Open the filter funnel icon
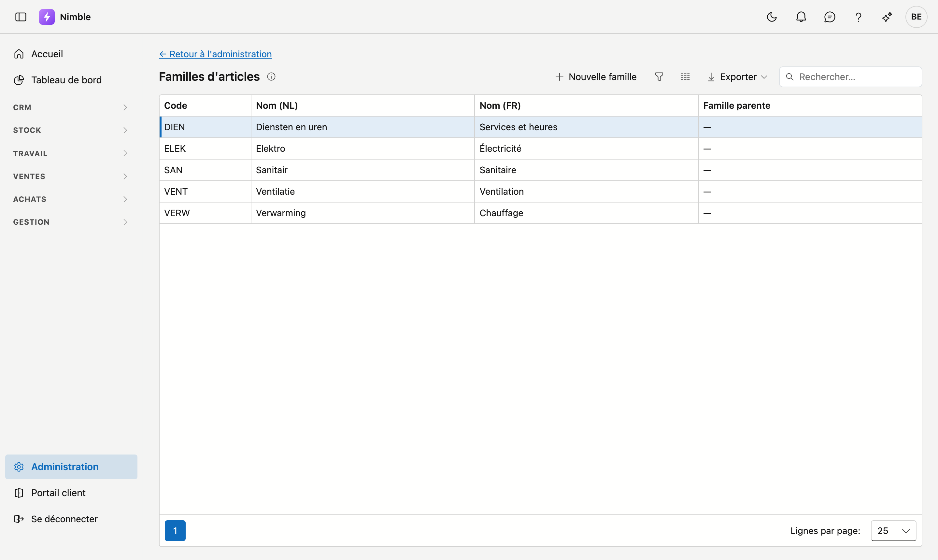 pyautogui.click(x=659, y=77)
